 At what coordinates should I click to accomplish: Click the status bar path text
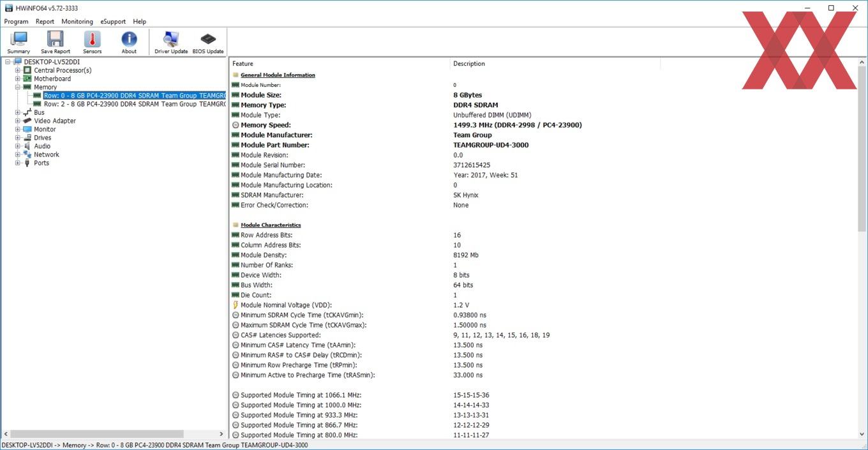155,445
